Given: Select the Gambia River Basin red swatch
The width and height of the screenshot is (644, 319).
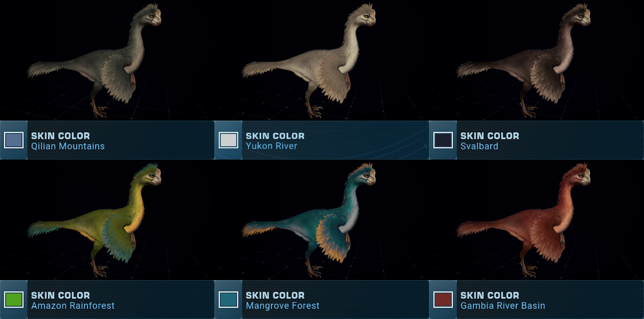Looking at the screenshot, I should (x=443, y=300).
